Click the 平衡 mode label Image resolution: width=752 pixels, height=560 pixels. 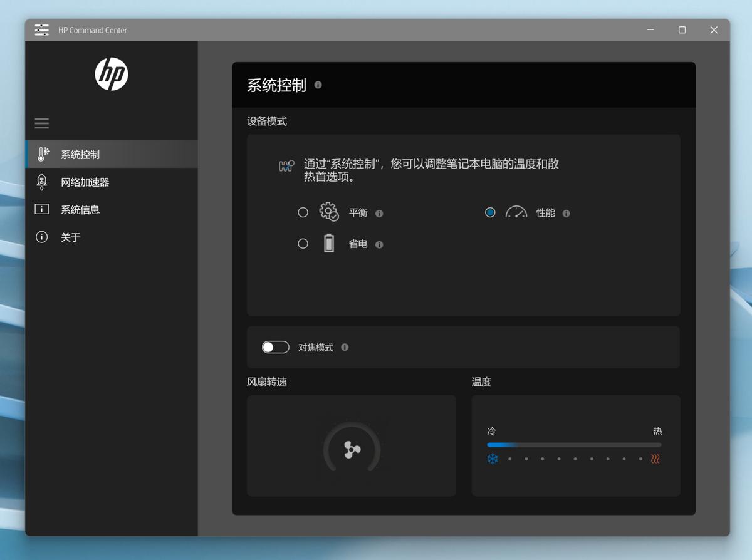(358, 213)
